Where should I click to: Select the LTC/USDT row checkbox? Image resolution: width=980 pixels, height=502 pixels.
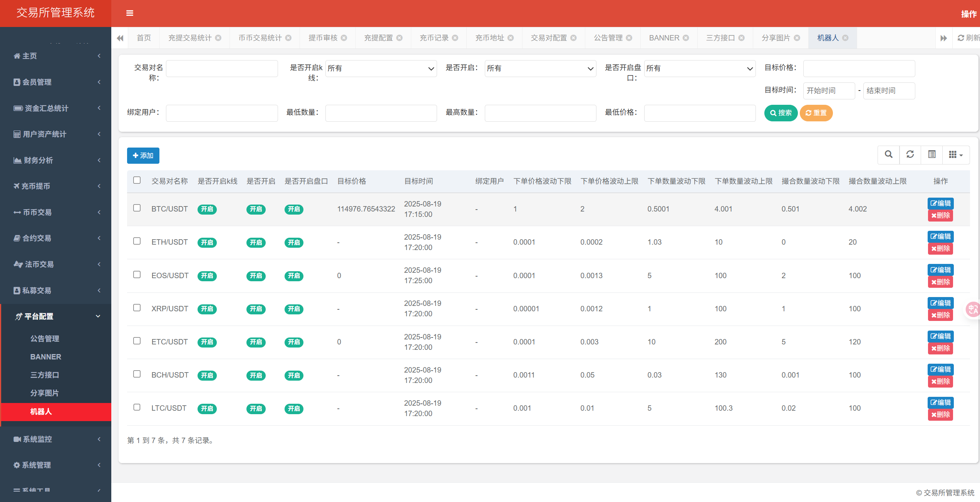pyautogui.click(x=137, y=408)
